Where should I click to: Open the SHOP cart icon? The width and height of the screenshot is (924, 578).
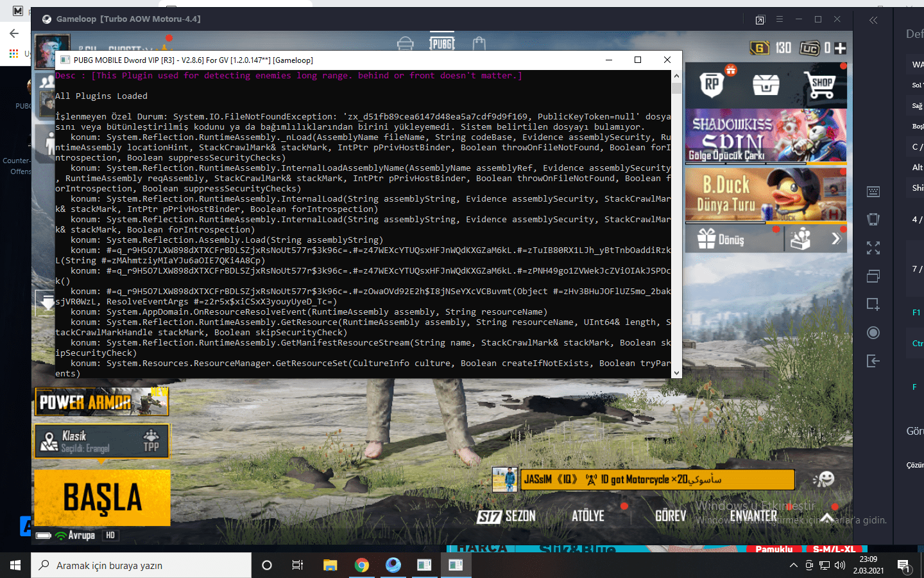[x=819, y=85]
